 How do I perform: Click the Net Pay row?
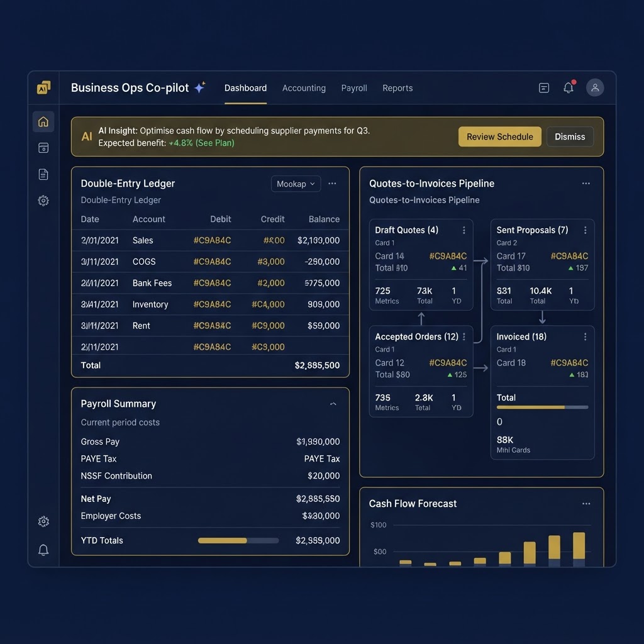210,499
